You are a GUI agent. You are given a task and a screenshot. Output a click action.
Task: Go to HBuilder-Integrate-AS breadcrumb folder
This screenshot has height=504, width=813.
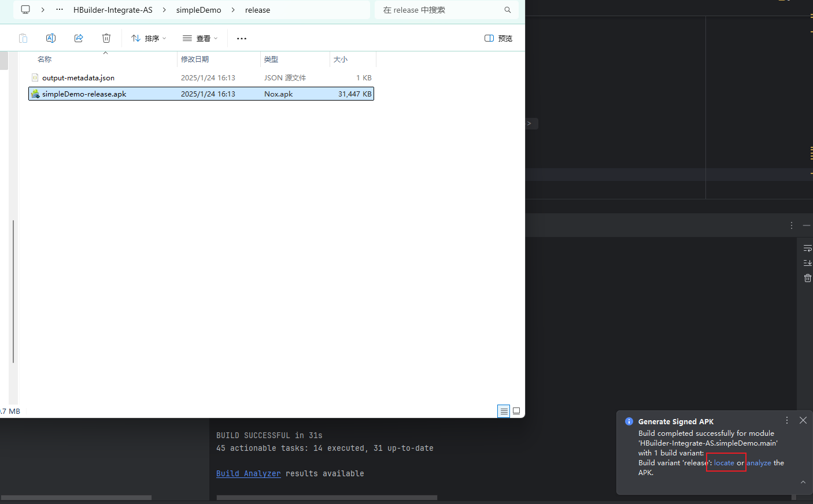pos(113,10)
